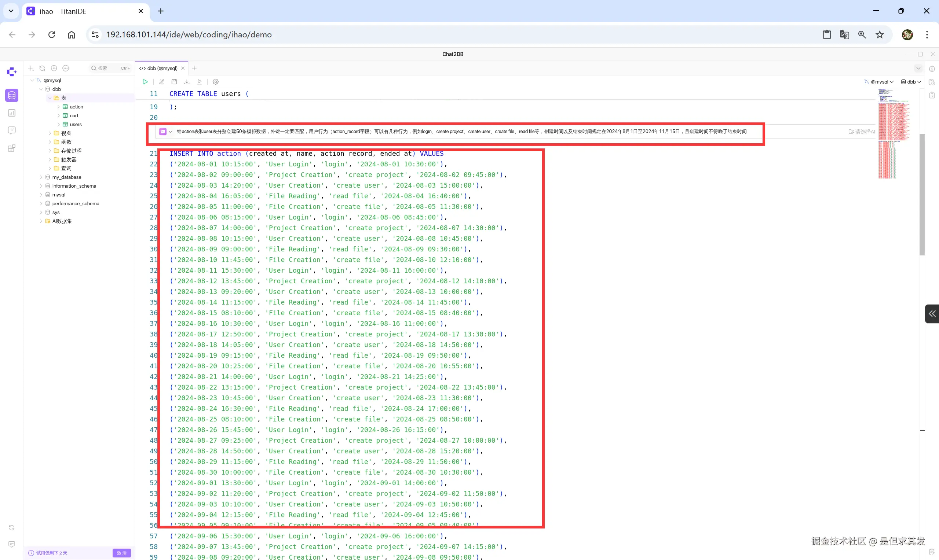Open the dashboard chart icon in left sidebar
This screenshot has height=560, width=939.
12,113
